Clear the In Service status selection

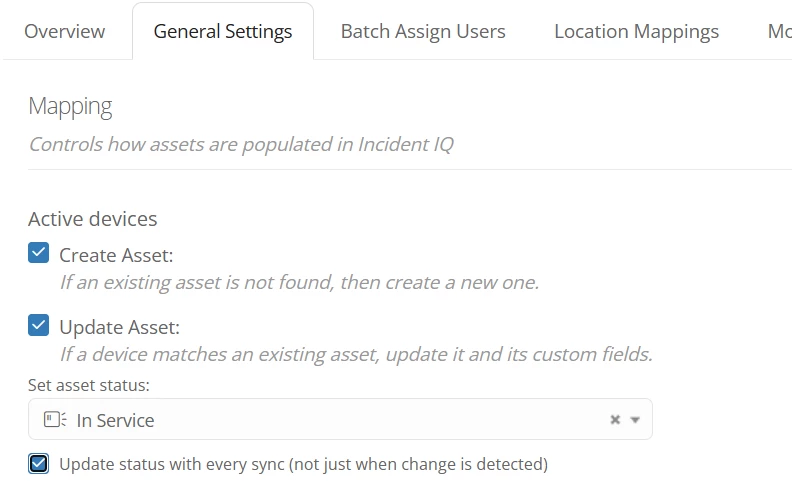[615, 420]
